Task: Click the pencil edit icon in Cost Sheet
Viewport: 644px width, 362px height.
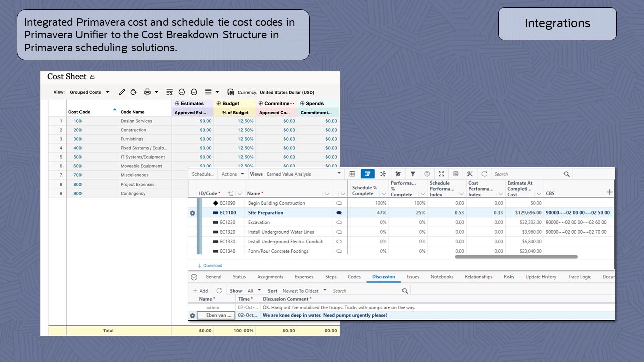Action: [x=122, y=92]
